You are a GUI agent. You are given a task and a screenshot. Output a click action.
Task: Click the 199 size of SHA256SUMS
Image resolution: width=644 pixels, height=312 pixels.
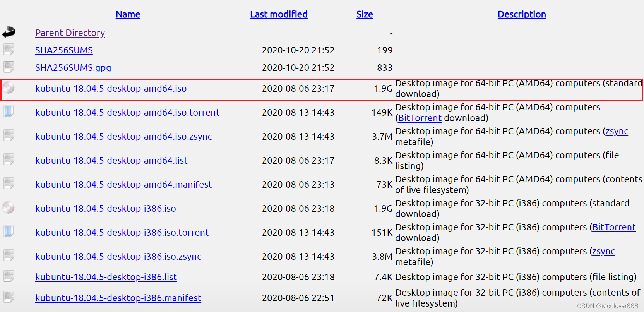tap(385, 50)
